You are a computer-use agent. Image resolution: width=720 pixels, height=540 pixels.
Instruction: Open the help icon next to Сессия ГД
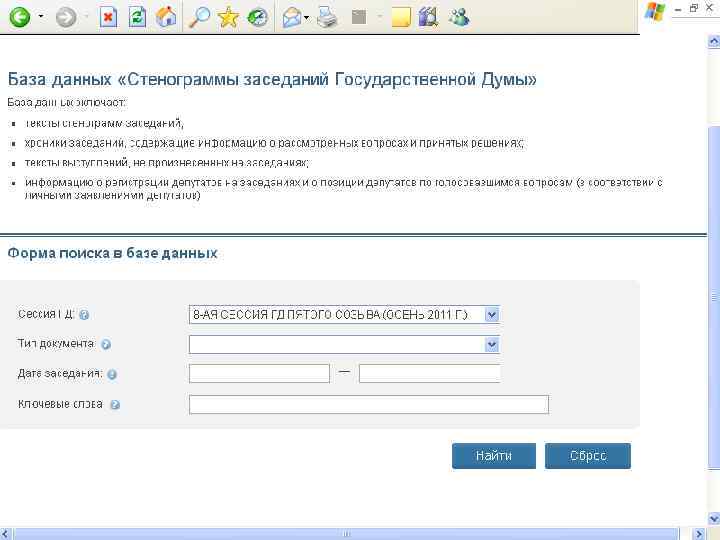point(84,315)
